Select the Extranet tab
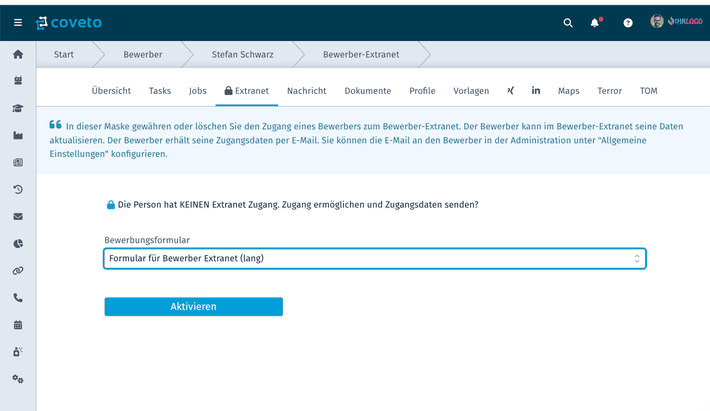This screenshot has width=710, height=411. point(247,91)
